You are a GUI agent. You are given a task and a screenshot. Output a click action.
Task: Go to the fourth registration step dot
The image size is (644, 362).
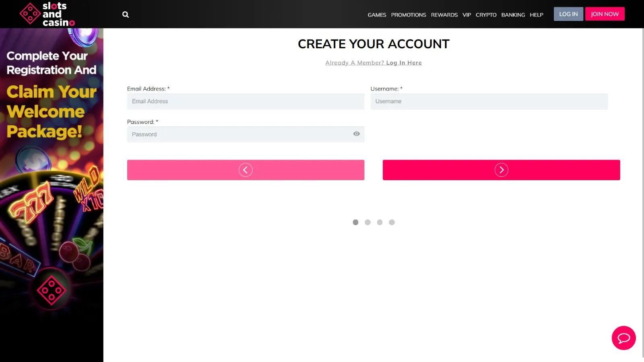[x=392, y=222]
